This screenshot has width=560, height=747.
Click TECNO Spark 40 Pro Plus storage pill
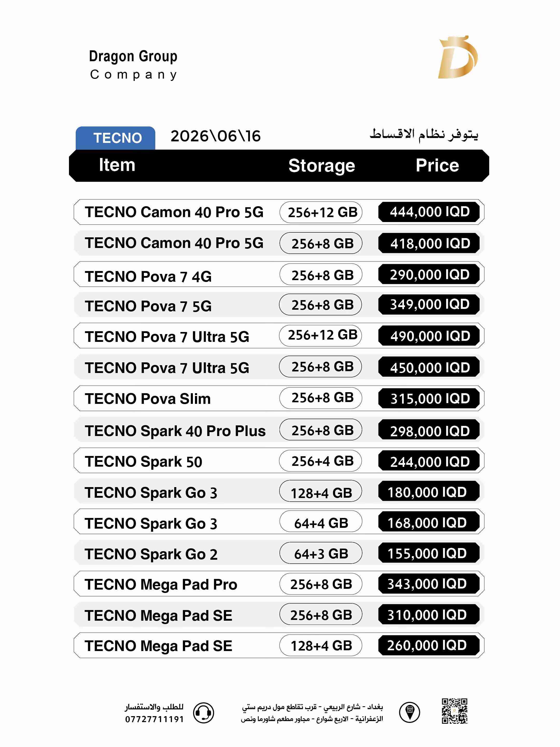coord(321,430)
